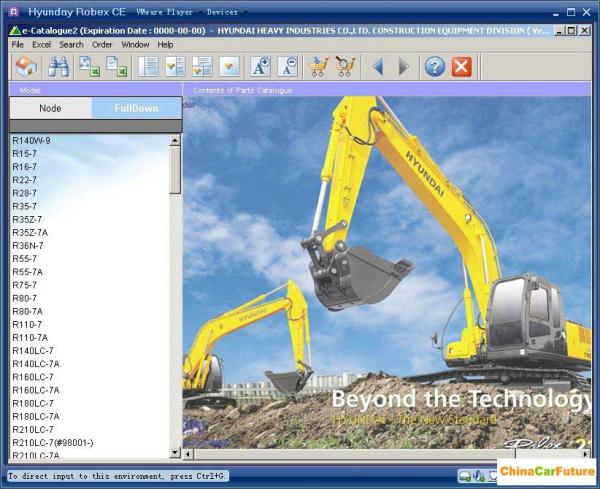This screenshot has width=600, height=489.
Task: Open the Excel menu
Action: coord(41,45)
